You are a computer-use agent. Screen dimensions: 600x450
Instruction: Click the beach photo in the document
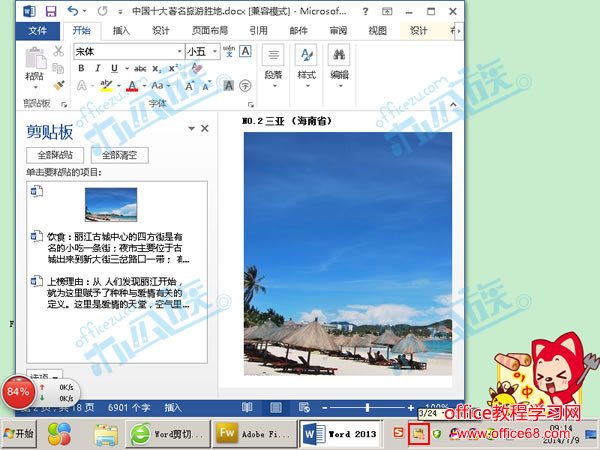[348, 254]
